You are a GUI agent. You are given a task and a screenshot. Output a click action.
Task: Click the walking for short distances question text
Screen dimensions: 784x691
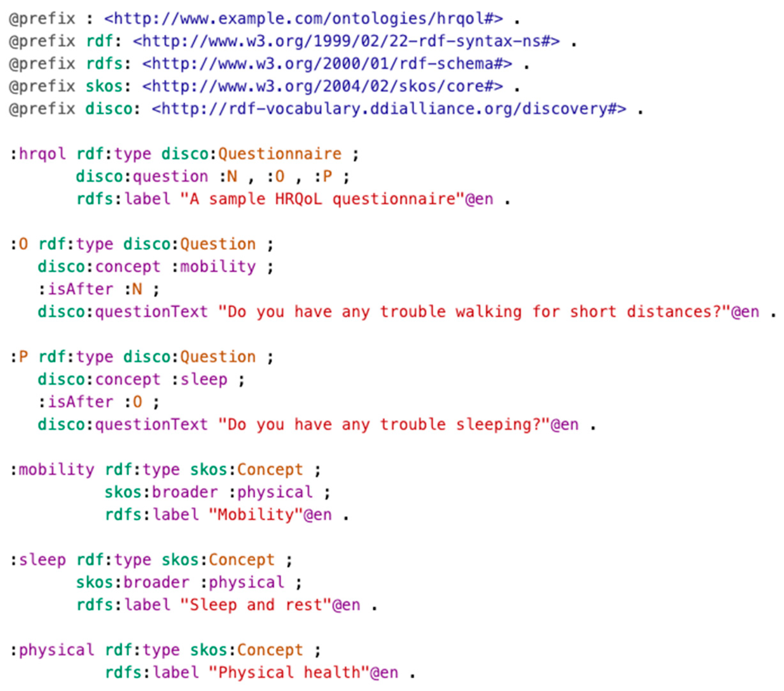(489, 312)
